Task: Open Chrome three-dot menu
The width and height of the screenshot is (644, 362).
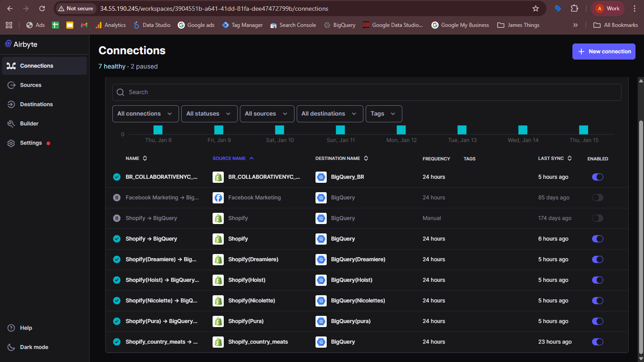Action: click(x=635, y=9)
